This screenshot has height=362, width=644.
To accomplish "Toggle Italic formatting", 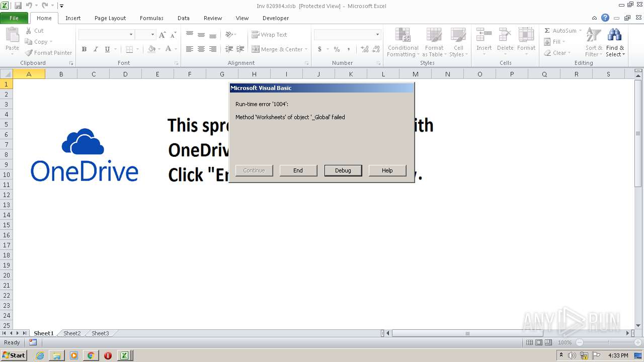I will click(x=96, y=49).
